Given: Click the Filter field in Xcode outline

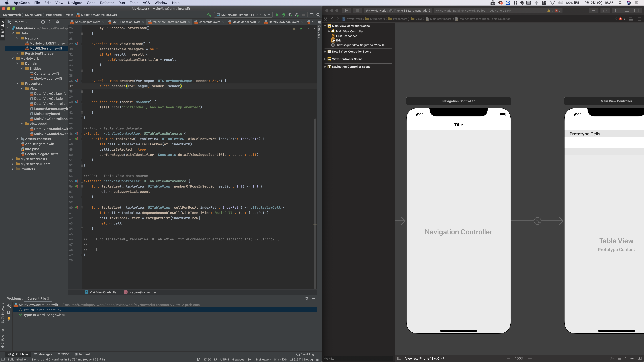Looking at the screenshot, I should [358, 358].
